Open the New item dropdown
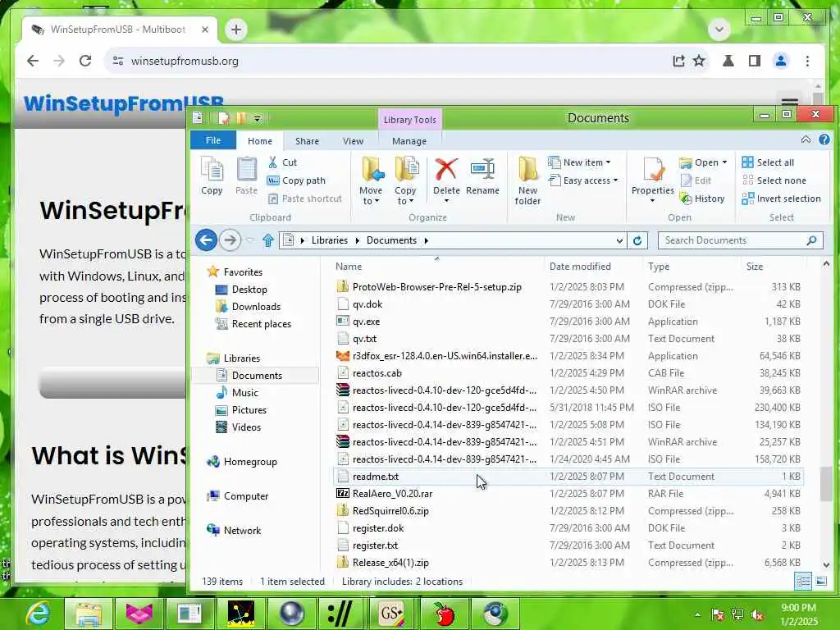The image size is (840, 630). tap(579, 162)
